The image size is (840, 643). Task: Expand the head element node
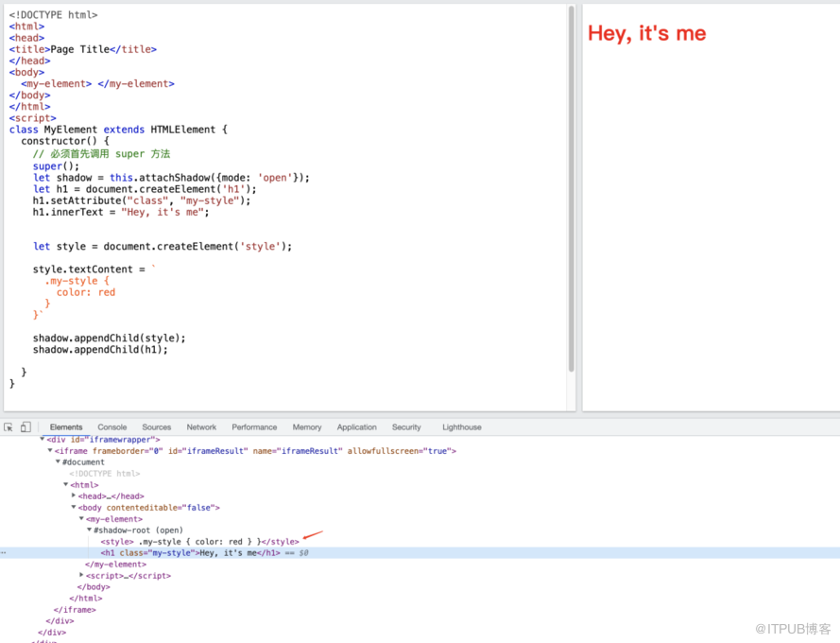[x=74, y=496]
